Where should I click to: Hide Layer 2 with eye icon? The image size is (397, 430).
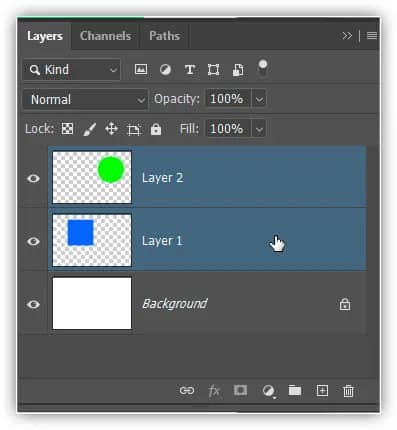point(33,178)
